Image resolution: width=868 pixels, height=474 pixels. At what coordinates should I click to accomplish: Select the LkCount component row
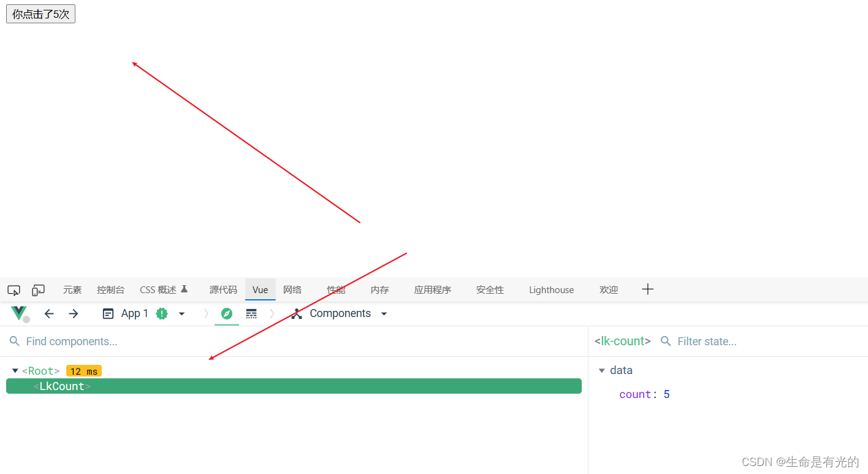coord(294,386)
